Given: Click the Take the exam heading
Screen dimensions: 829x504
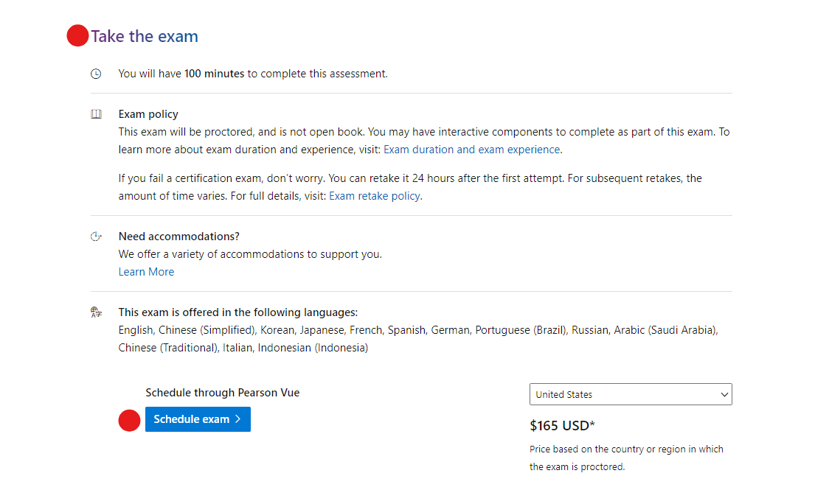Looking at the screenshot, I should pyautogui.click(x=145, y=36).
